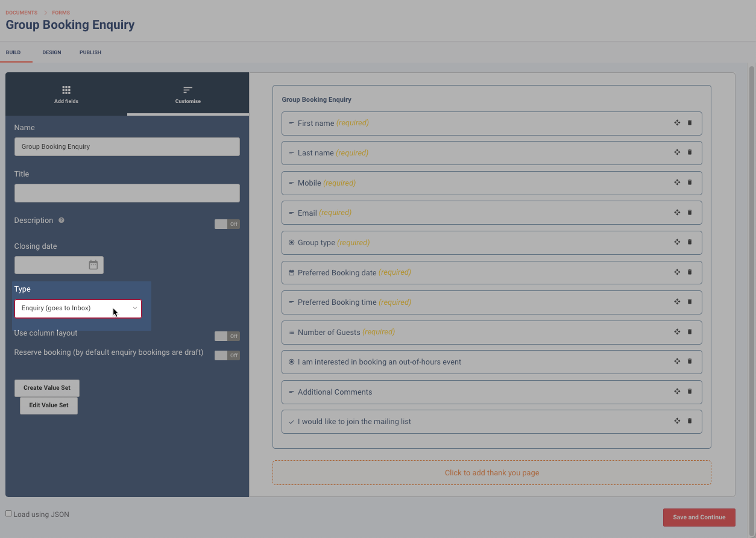
Task: Open the Add fields grid icon
Action: click(66, 90)
